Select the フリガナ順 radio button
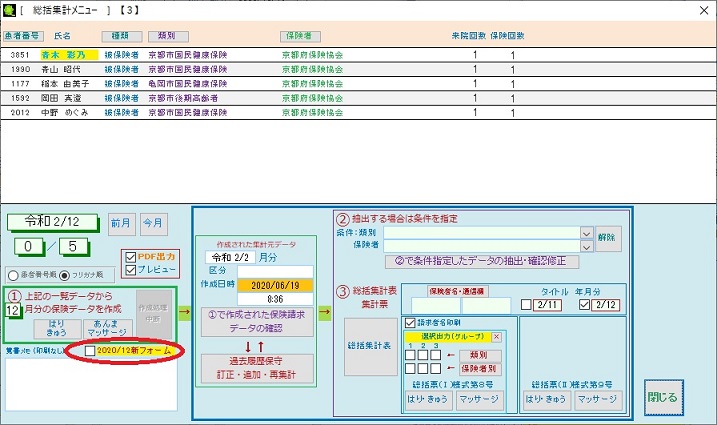Screen dimensions: 717x425 point(64,275)
